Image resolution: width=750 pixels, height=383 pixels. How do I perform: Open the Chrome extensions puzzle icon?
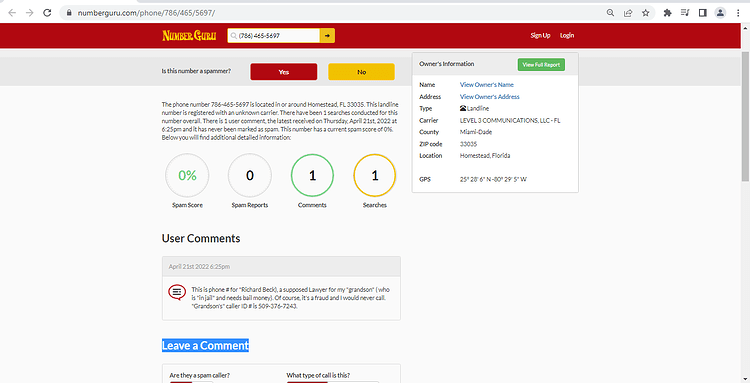click(x=667, y=13)
